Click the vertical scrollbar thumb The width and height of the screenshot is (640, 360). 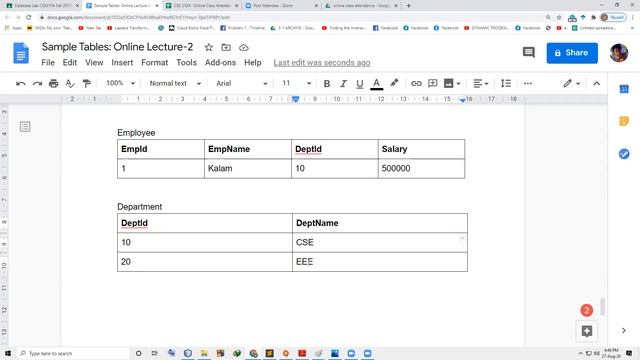pyautogui.click(x=602, y=307)
